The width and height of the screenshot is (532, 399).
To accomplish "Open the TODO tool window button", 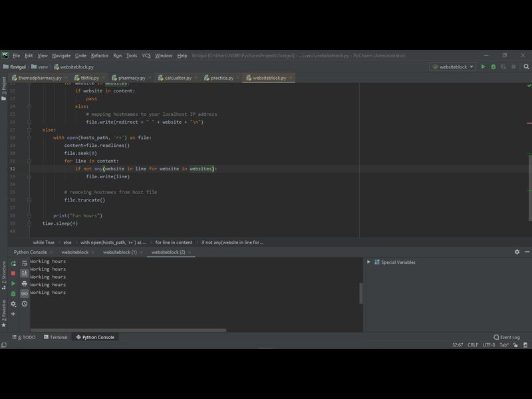I will click(24, 337).
